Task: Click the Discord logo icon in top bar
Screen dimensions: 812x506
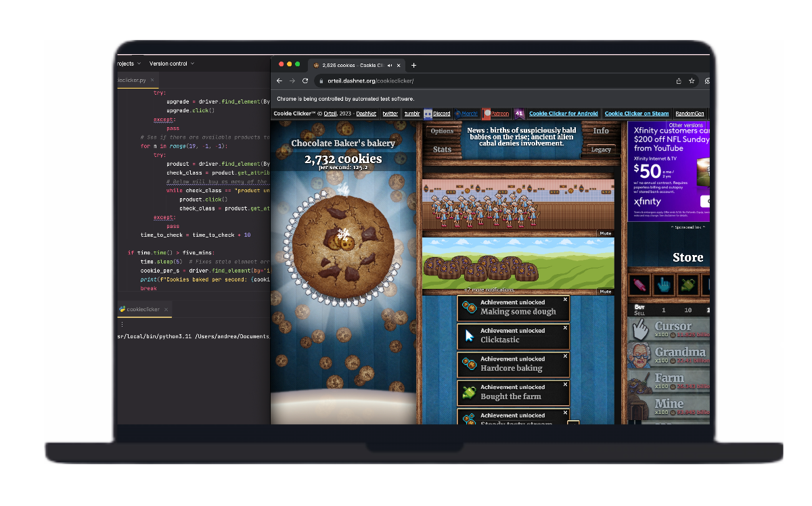Action: (x=428, y=114)
